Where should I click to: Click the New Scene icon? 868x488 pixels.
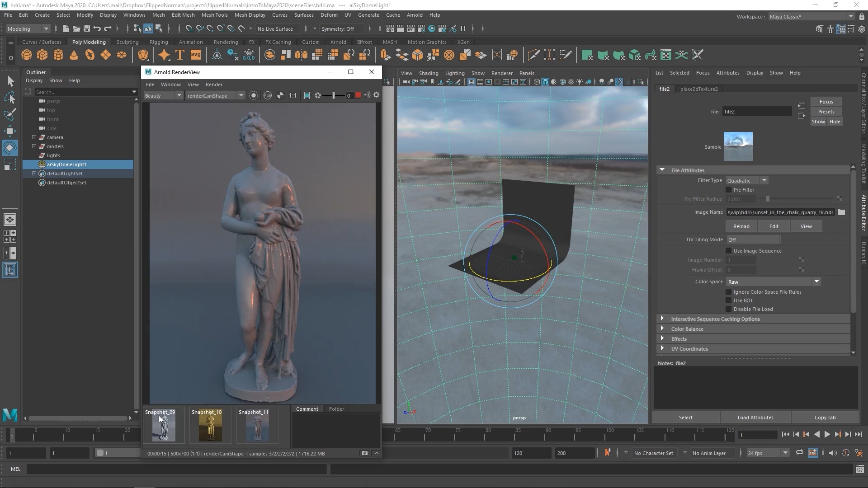[x=66, y=28]
